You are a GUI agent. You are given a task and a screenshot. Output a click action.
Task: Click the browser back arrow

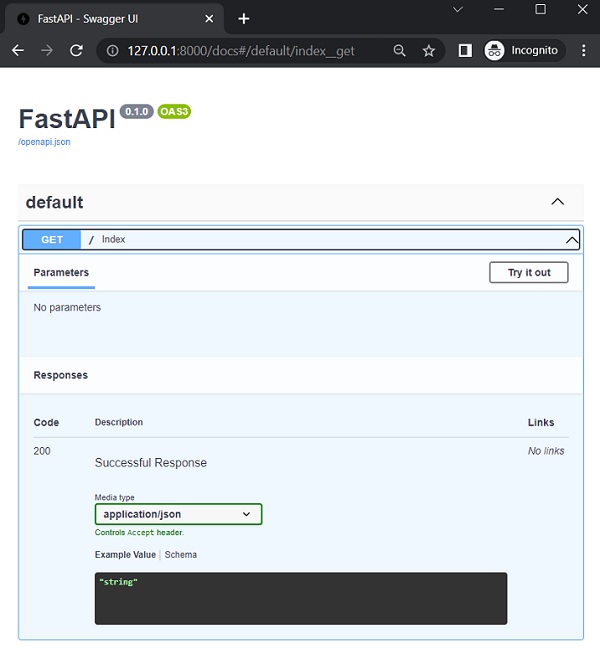pos(17,51)
